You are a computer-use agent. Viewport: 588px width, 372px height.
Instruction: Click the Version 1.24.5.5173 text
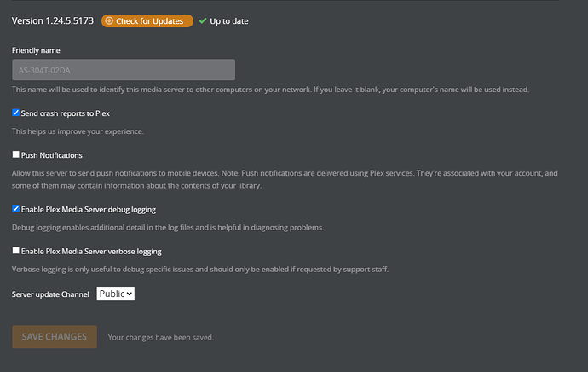coord(52,20)
